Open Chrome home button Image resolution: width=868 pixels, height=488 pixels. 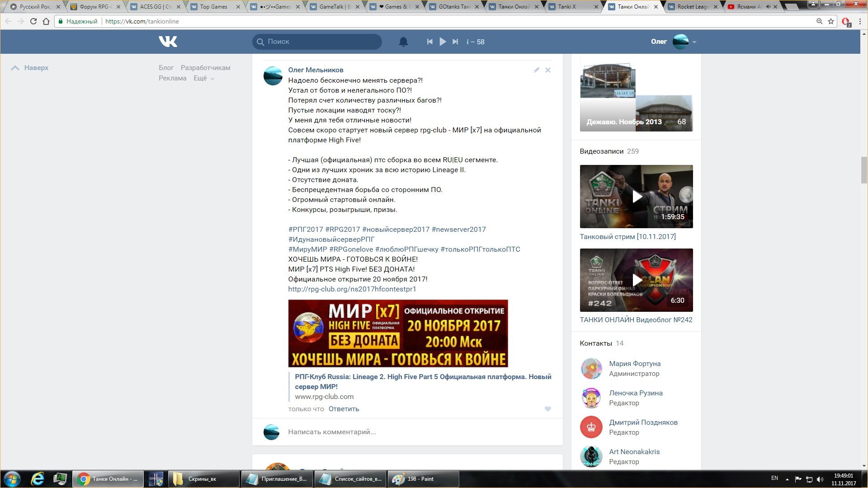(x=46, y=21)
